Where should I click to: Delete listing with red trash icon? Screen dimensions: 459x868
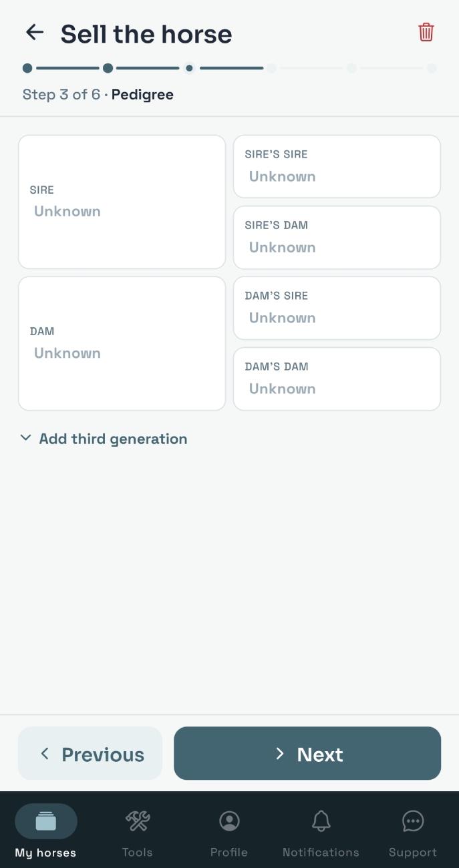point(426,32)
